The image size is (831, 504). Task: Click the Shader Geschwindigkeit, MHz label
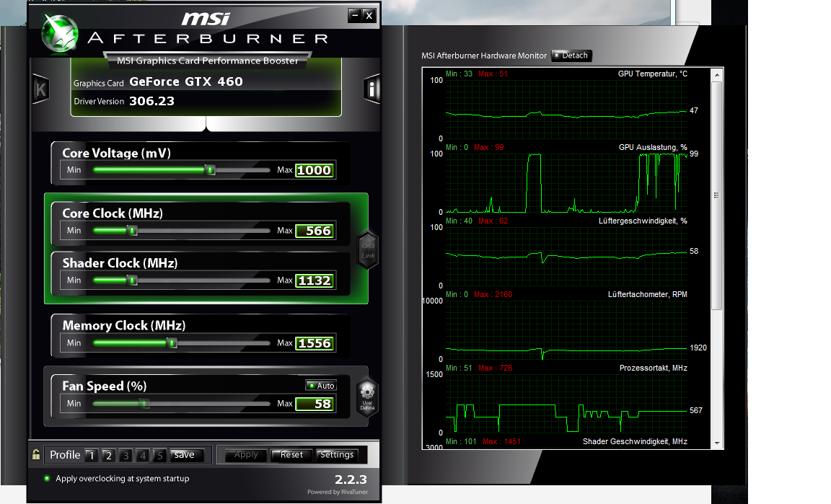(635, 441)
